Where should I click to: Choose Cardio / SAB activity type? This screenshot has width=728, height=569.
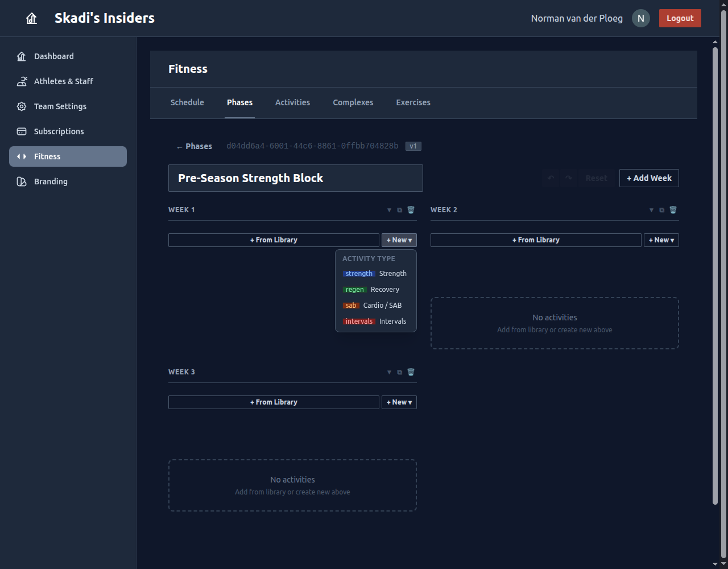[376, 306]
